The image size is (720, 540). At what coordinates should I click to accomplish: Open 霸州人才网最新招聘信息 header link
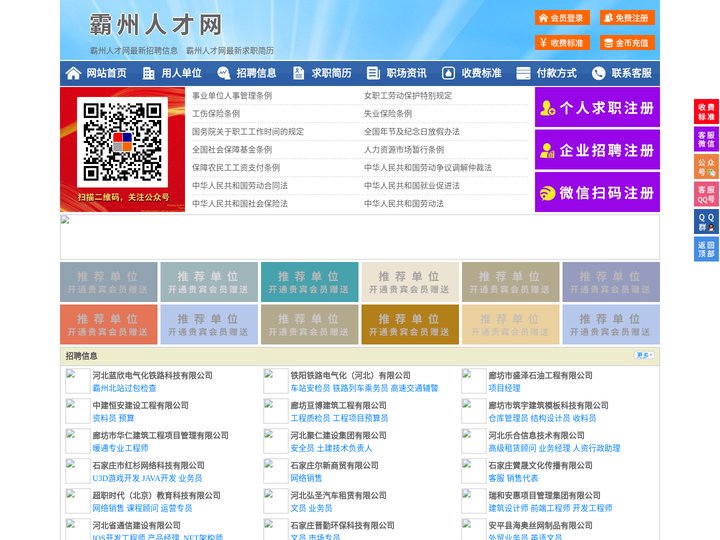point(134,51)
